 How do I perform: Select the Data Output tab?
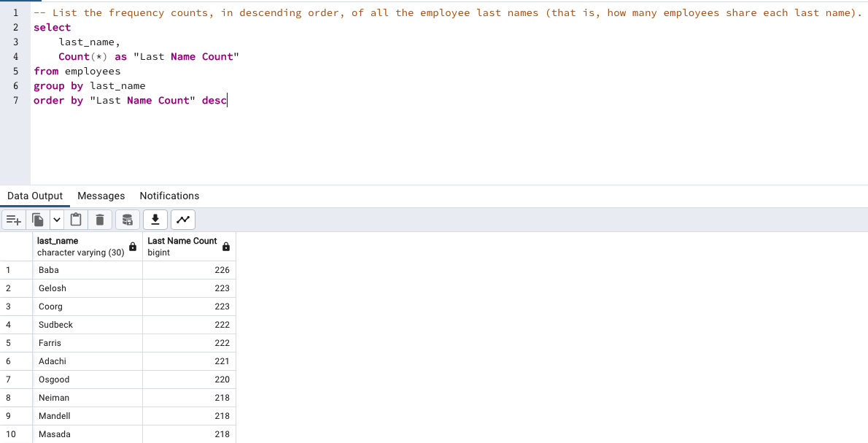[34, 196]
